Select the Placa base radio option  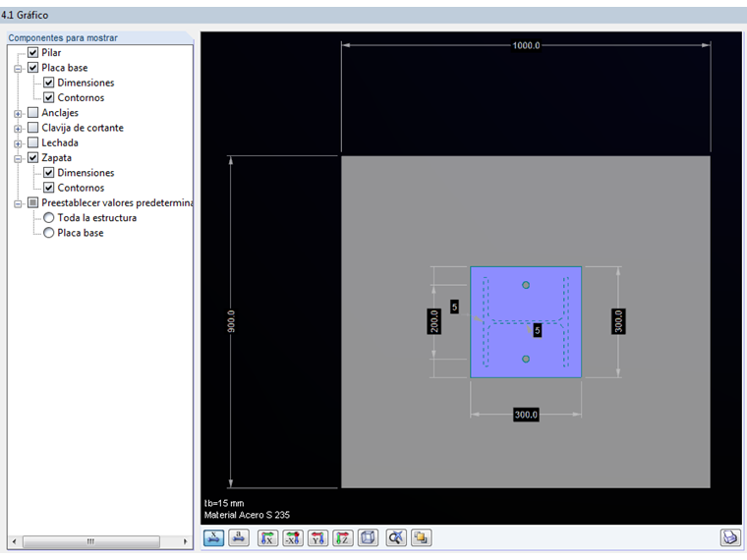point(48,233)
